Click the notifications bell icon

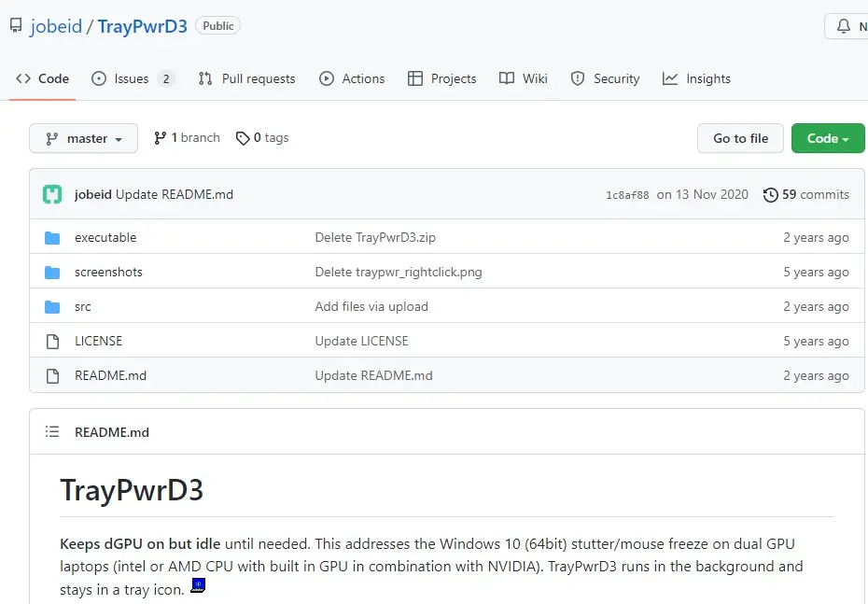coord(843,26)
